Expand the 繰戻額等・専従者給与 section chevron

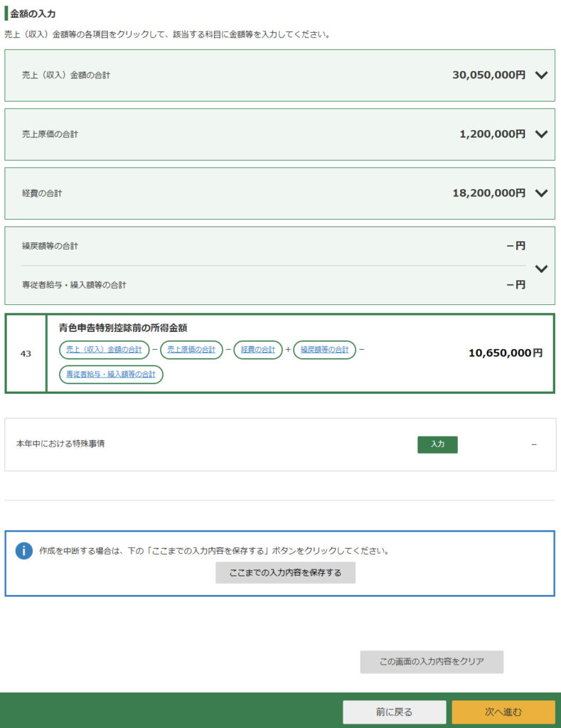pyautogui.click(x=541, y=269)
